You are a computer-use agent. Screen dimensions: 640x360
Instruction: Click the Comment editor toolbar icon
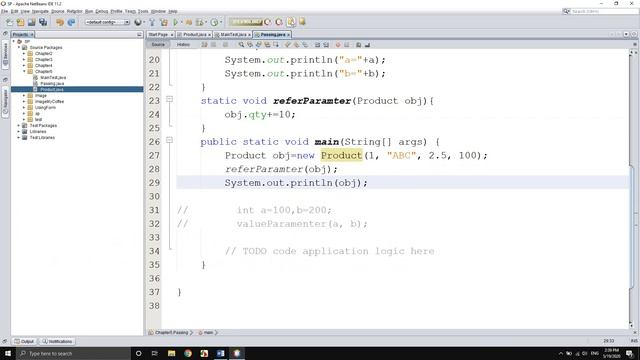point(358,44)
